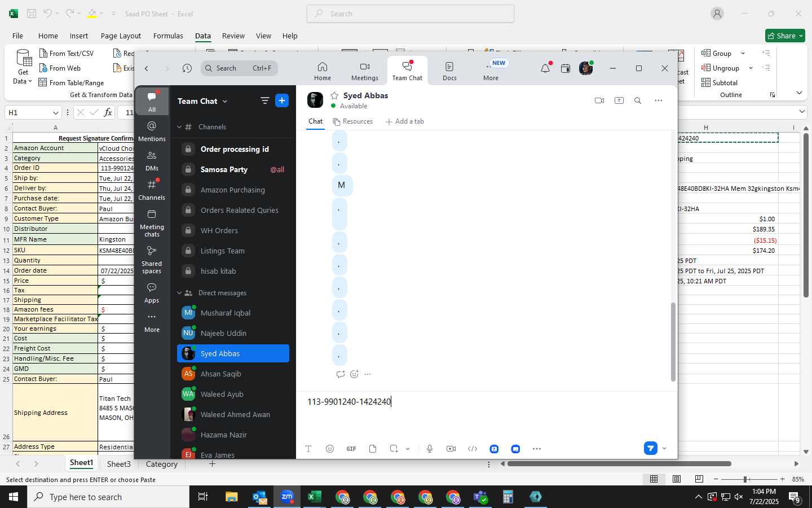Open the Order processing id channel
The height and width of the screenshot is (508, 812).
click(233, 149)
